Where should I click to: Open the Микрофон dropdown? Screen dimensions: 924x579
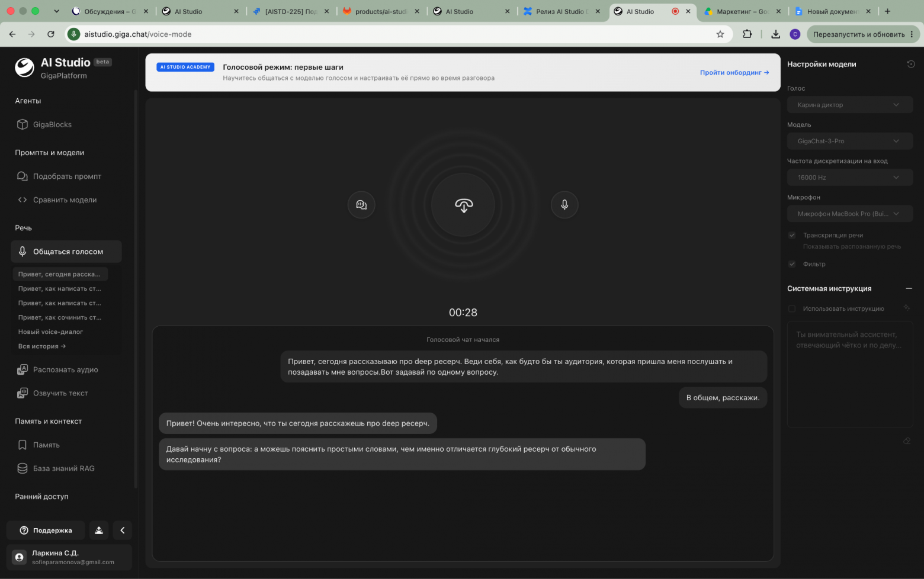pos(850,214)
